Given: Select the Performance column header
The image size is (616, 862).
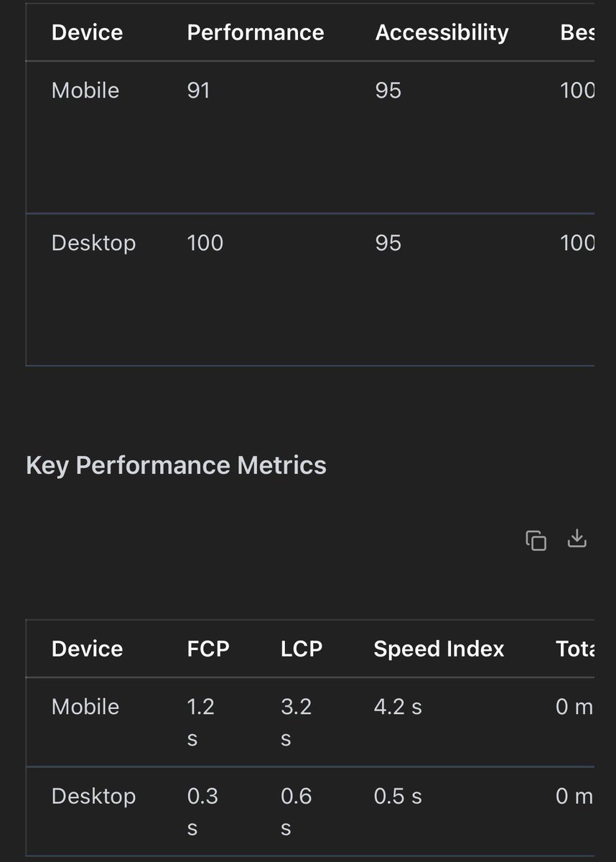Looking at the screenshot, I should tap(256, 32).
